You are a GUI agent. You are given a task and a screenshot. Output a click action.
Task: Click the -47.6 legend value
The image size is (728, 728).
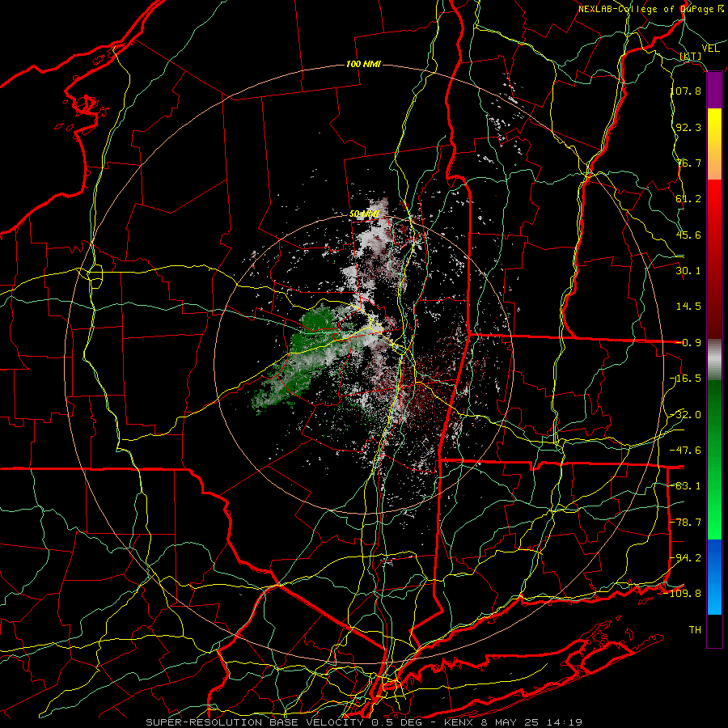coord(686,451)
